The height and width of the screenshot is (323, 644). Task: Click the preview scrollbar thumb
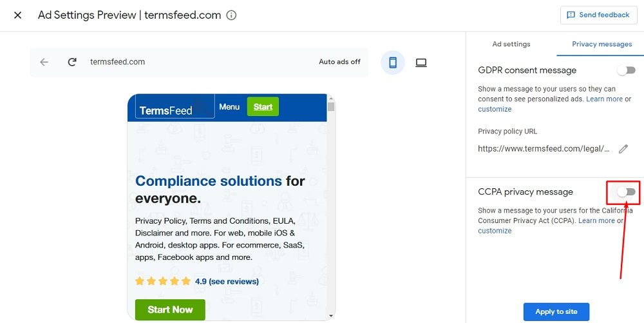331,107
